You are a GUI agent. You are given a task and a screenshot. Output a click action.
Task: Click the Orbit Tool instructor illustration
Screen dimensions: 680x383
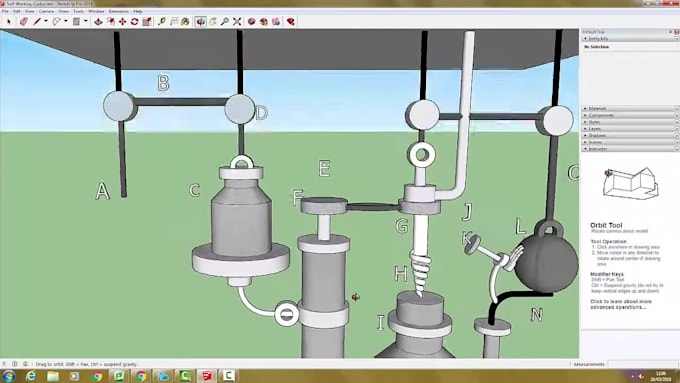tap(631, 183)
